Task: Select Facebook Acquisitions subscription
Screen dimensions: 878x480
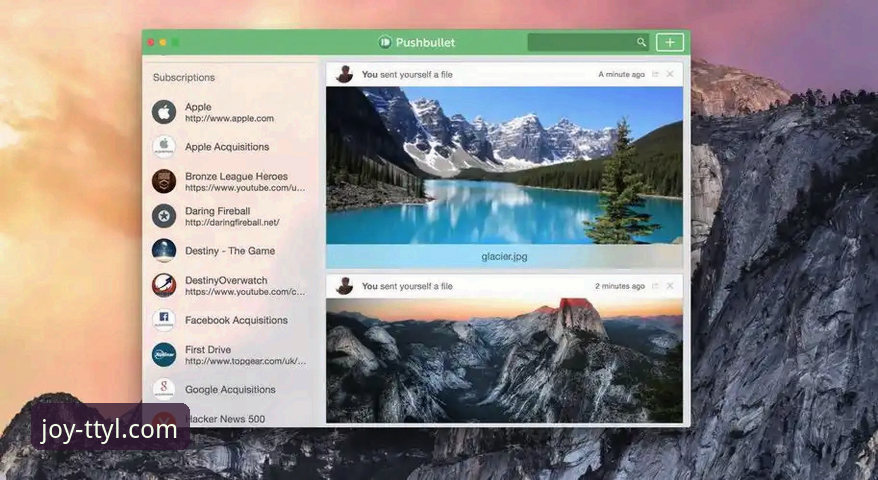Action: coord(236,320)
